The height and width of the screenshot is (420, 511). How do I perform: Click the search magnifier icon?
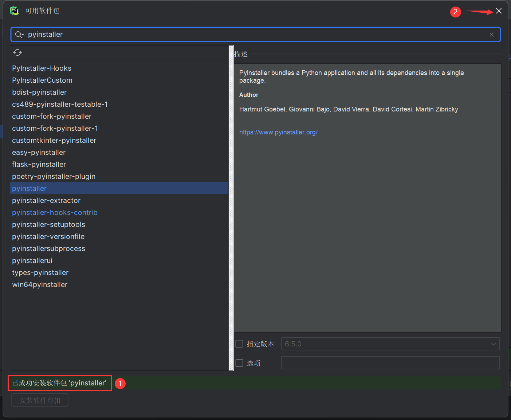(x=19, y=35)
